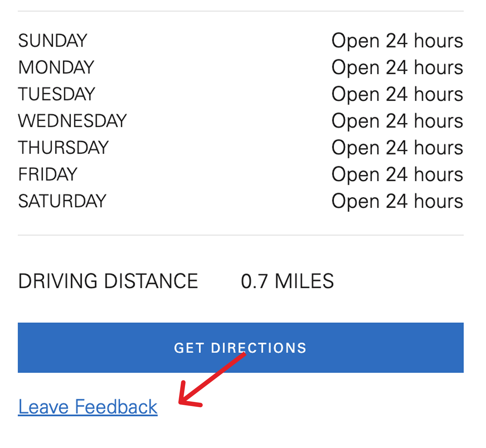Select Friday's Open 24 hours text
Viewport: 486px width, 448px height.
point(397,174)
